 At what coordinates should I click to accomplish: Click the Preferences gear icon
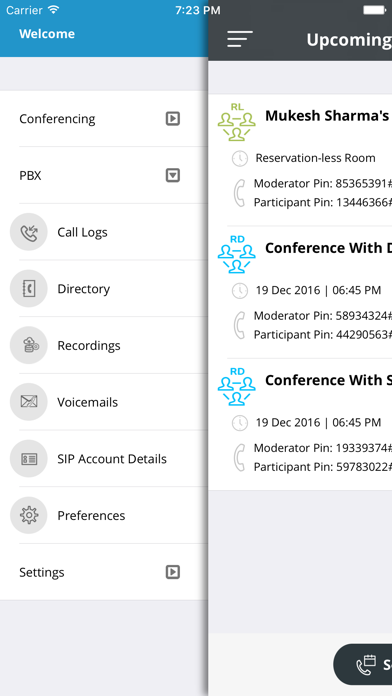(29, 515)
